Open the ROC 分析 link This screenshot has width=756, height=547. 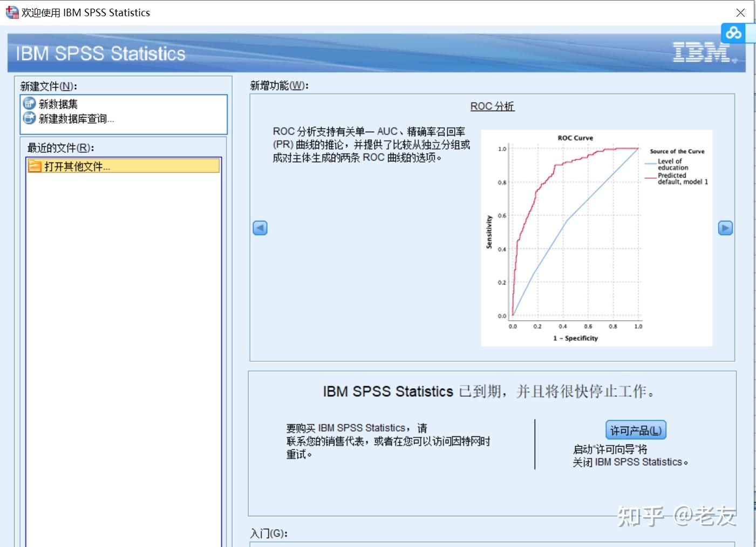point(492,106)
